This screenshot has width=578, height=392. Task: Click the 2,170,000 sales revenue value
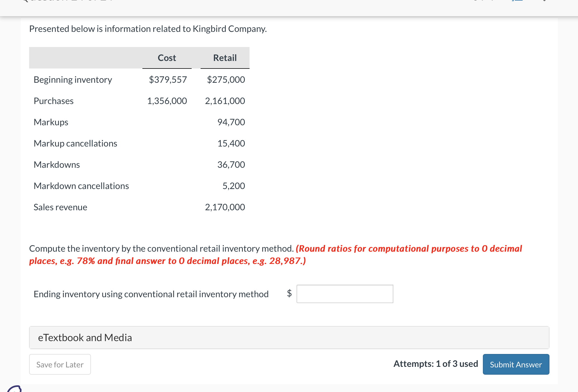tap(225, 207)
